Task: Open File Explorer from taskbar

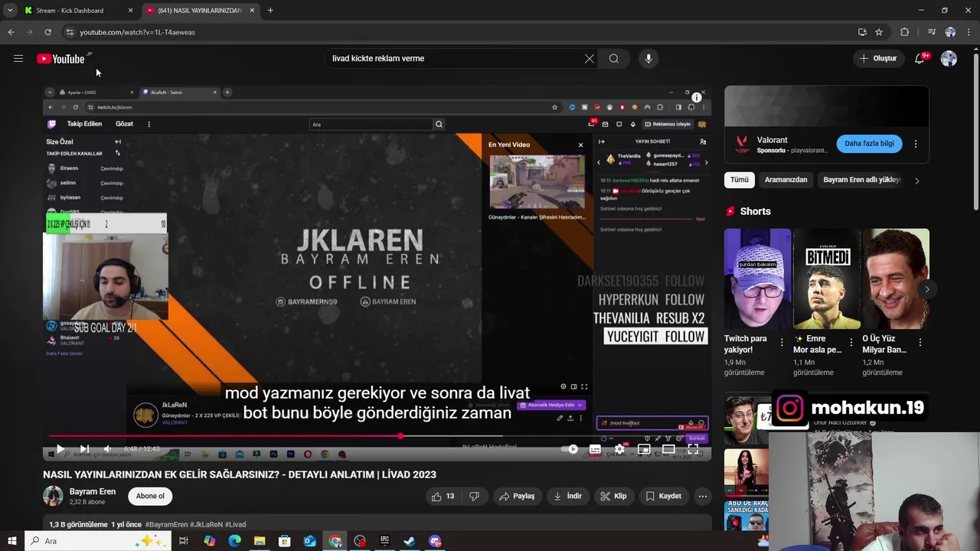Action: coord(260,541)
